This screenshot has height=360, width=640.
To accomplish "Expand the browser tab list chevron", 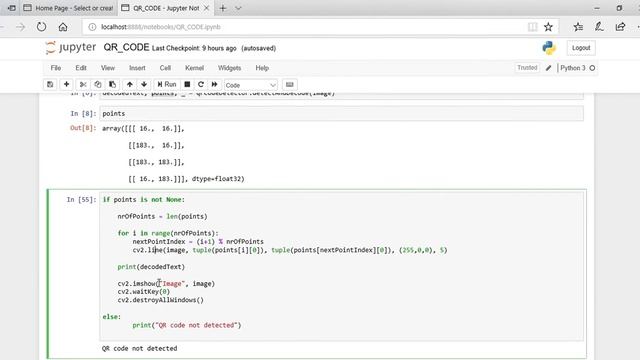I will click(x=238, y=8).
